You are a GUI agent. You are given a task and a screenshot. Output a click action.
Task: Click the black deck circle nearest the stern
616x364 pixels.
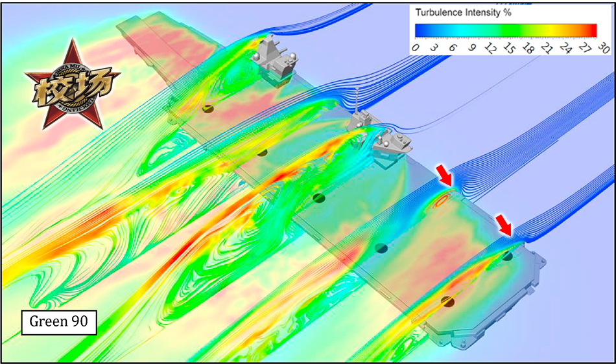coord(207,109)
